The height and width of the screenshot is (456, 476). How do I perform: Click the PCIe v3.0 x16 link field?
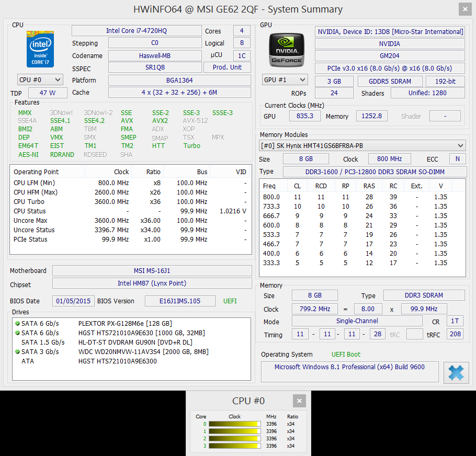[x=390, y=69]
